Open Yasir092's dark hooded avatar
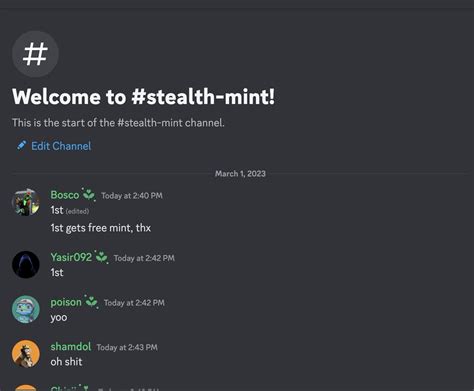 click(x=26, y=265)
